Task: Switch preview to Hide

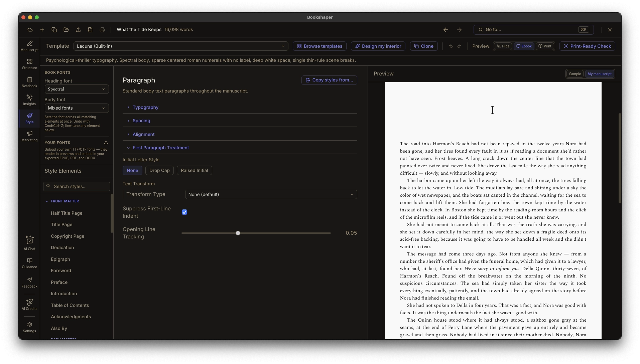Action: click(x=503, y=46)
